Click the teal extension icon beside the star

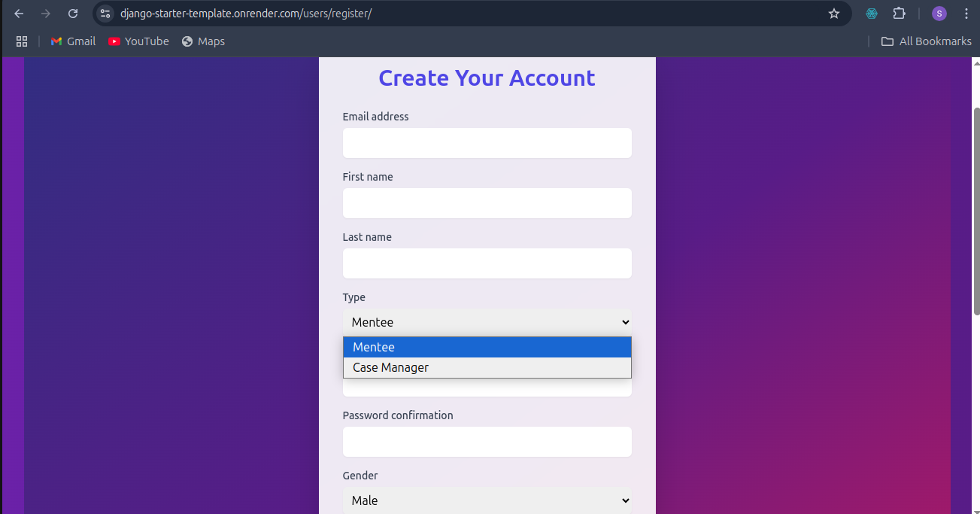pyautogui.click(x=872, y=14)
